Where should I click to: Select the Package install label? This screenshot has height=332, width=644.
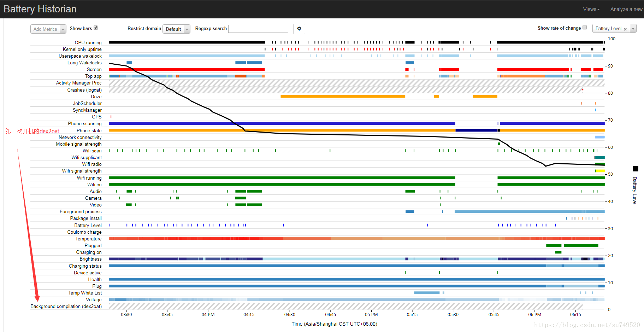pyautogui.click(x=86, y=218)
